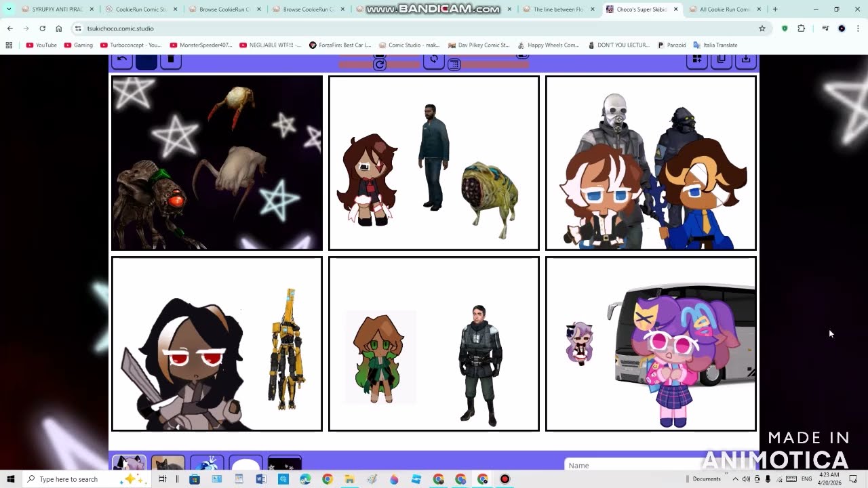868x488 pixels.
Task: Click the panel list icon on pink bar
Action: click(x=454, y=64)
